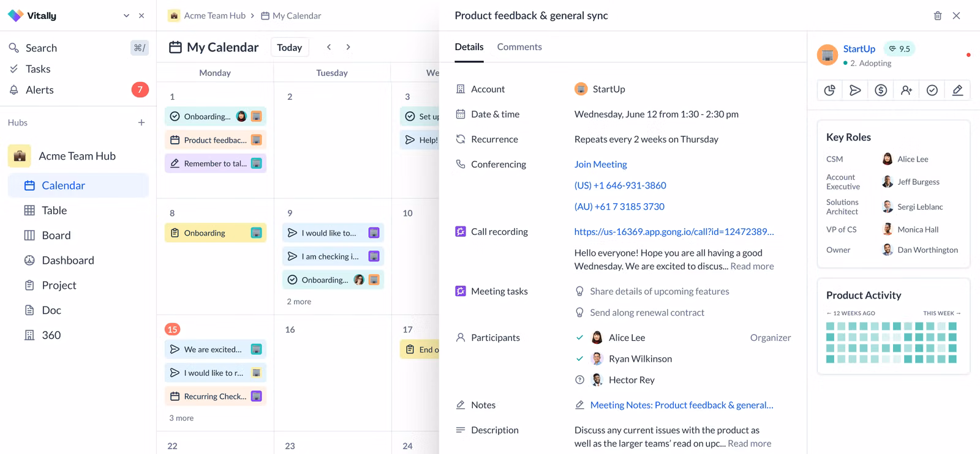This screenshot has width=980, height=454.
Task: Open the Dashboard view in sidebar
Action: click(67, 261)
